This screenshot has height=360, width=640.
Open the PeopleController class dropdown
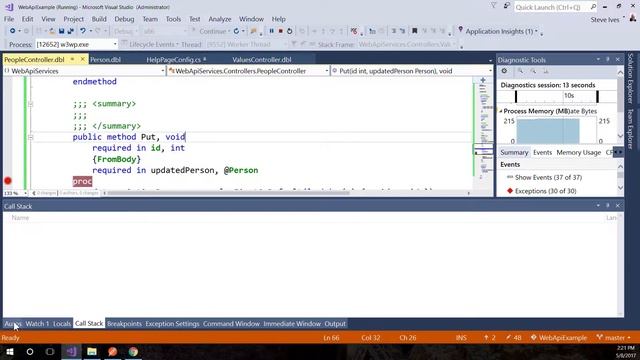(327, 71)
